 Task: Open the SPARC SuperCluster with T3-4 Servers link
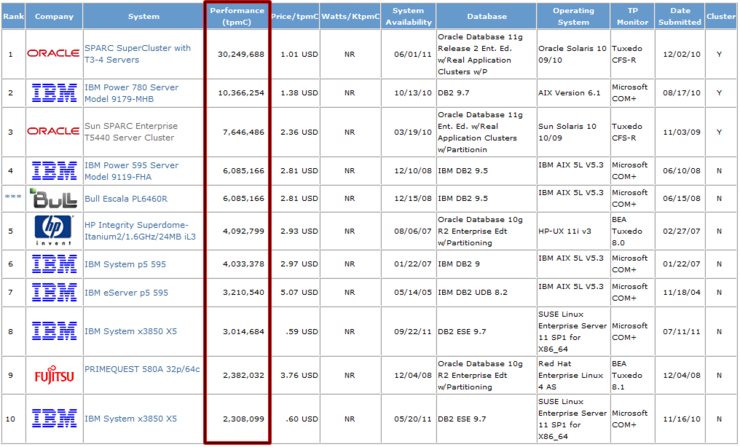coord(138,54)
